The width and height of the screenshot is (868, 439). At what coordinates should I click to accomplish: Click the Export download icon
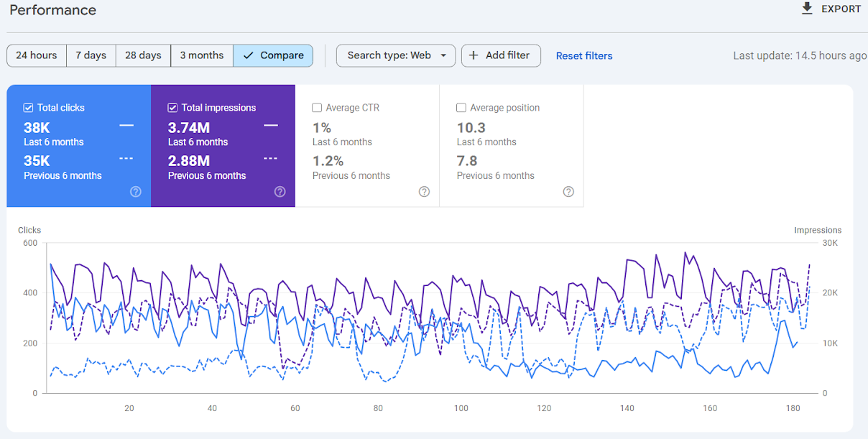point(807,9)
